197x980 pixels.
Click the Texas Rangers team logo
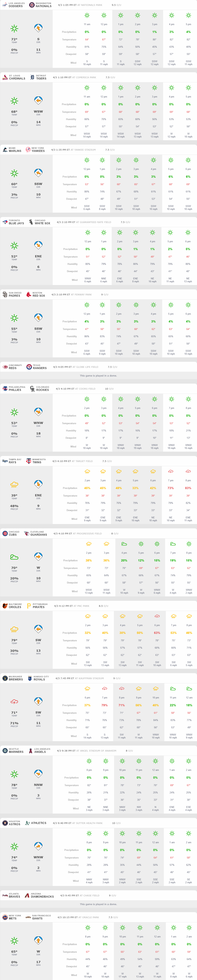29,367
